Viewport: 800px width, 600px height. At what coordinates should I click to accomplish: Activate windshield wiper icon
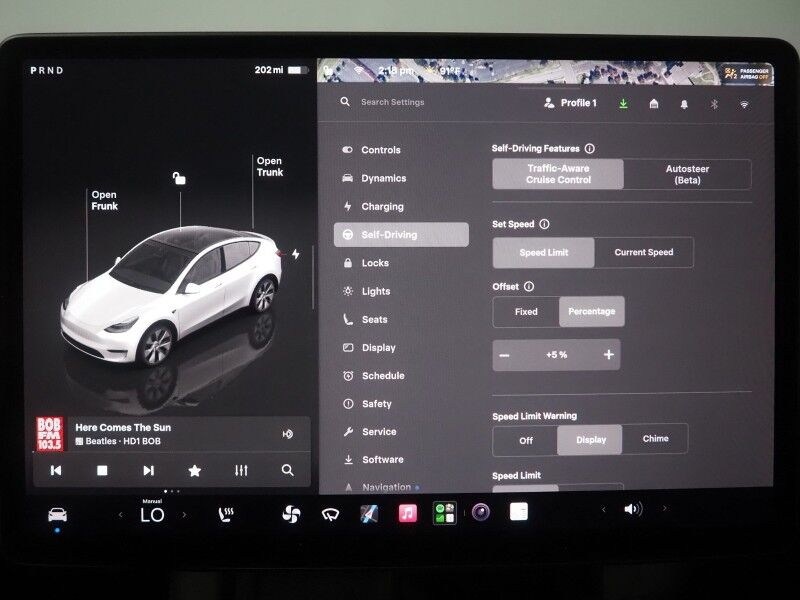click(331, 515)
